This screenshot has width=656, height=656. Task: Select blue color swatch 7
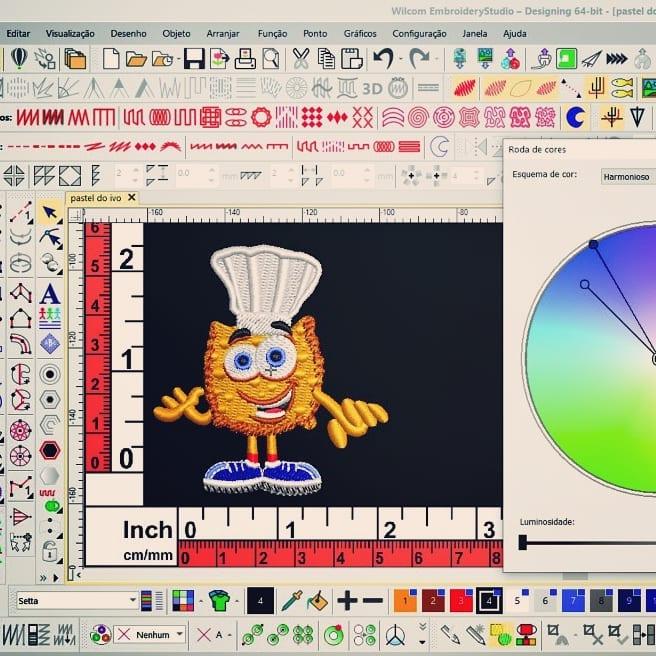click(573, 601)
